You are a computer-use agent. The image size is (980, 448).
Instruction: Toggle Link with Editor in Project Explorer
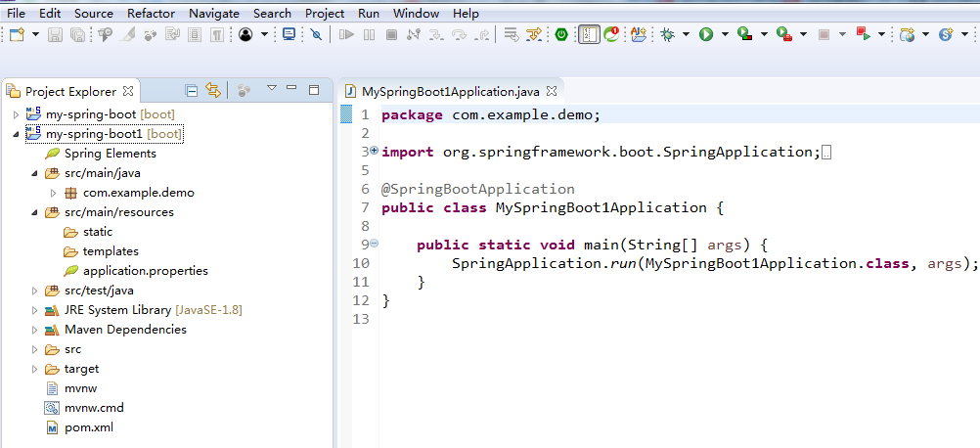point(213,91)
